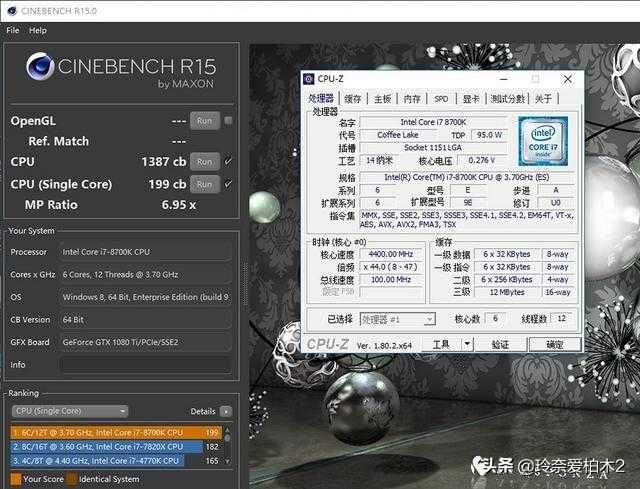Click the Info input field
The height and width of the screenshot is (489, 640).
click(145, 364)
